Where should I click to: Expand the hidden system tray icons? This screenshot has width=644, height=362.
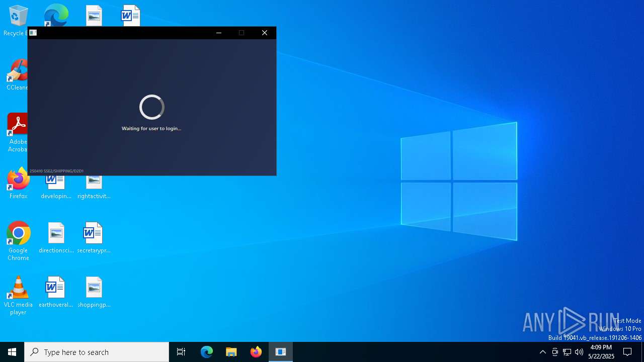pyautogui.click(x=542, y=352)
